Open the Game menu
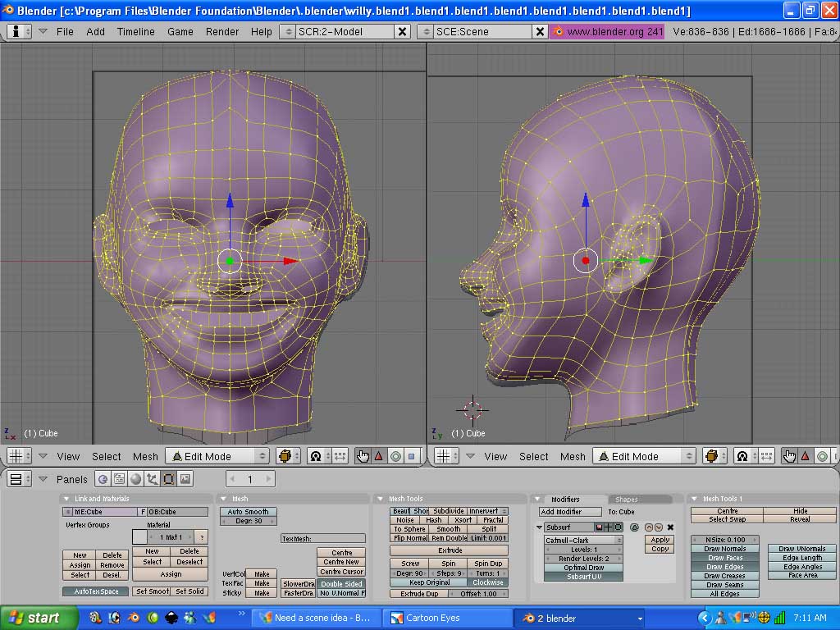This screenshot has height=630, width=840. pyautogui.click(x=180, y=32)
